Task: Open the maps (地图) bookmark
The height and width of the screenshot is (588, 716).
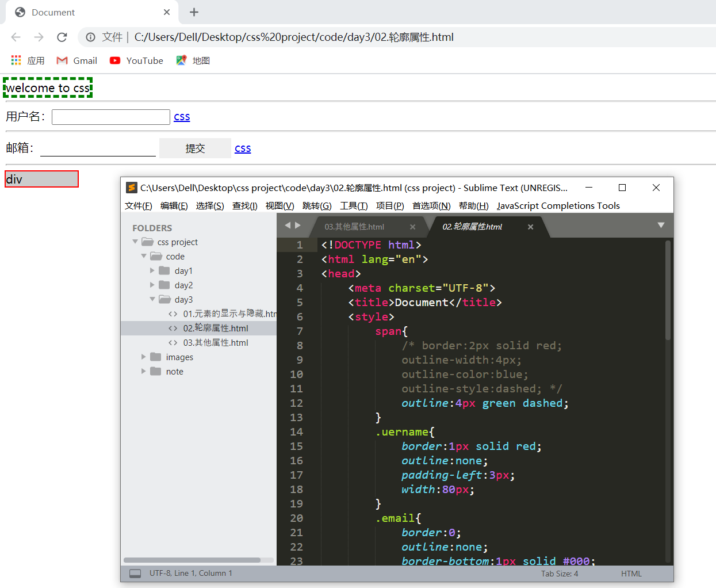Action: [x=193, y=60]
